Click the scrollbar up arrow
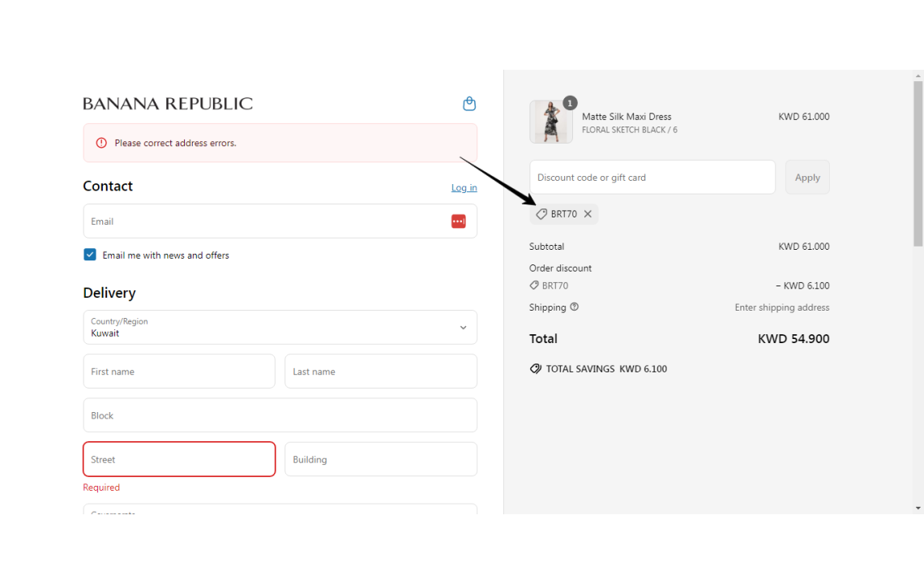The width and height of the screenshot is (924, 584). 918,76
